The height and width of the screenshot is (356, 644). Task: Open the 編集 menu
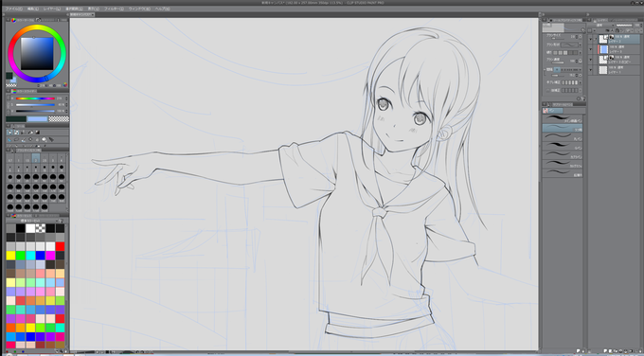click(x=33, y=9)
